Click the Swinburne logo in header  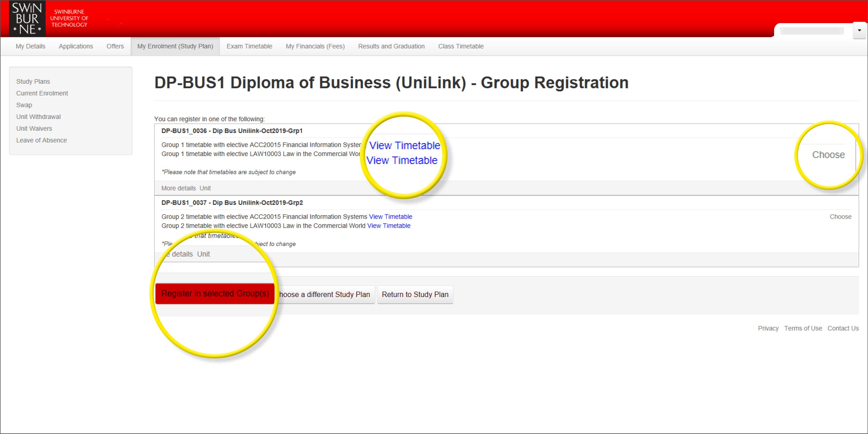tap(27, 18)
